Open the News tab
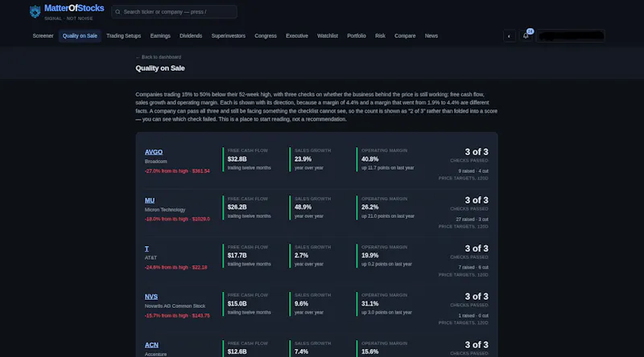 pos(431,35)
